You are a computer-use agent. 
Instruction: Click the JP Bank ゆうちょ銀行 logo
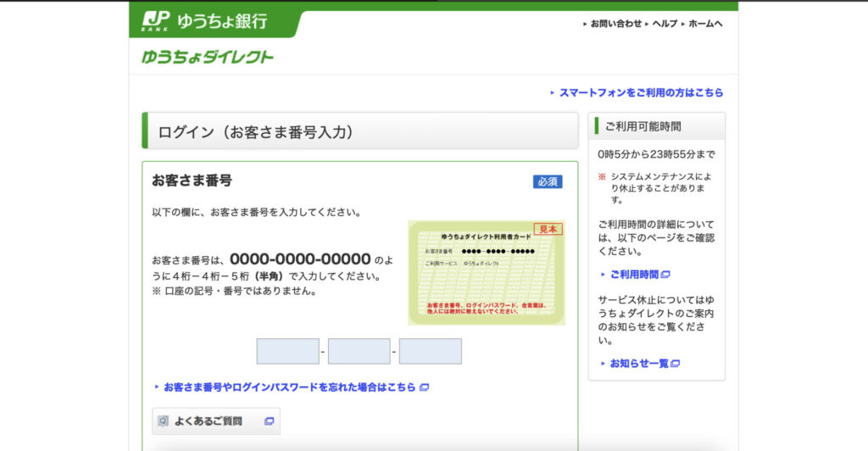pyautogui.click(x=204, y=21)
